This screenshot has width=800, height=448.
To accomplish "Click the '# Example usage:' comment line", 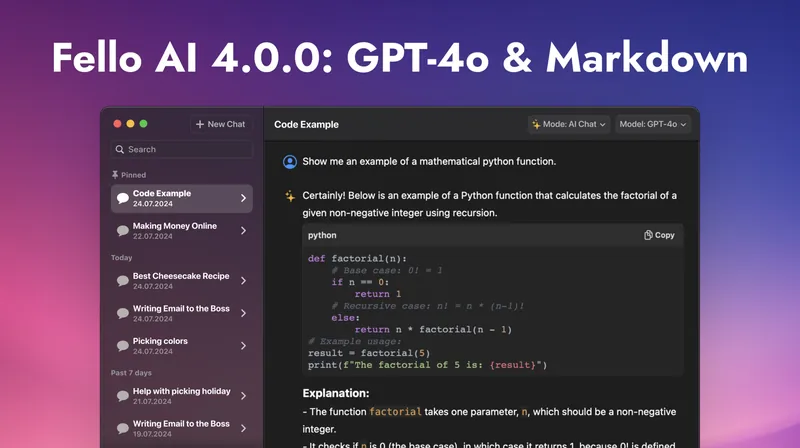I will coord(355,341).
